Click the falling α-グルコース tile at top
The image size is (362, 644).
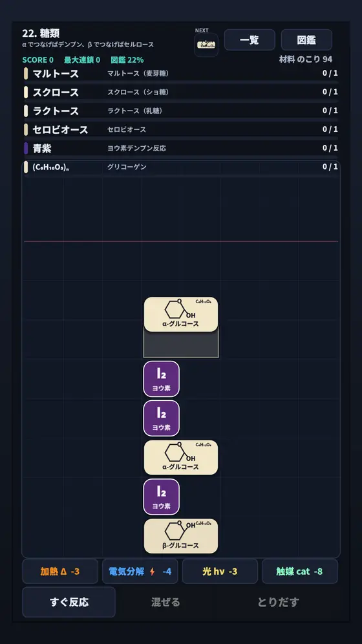(181, 314)
